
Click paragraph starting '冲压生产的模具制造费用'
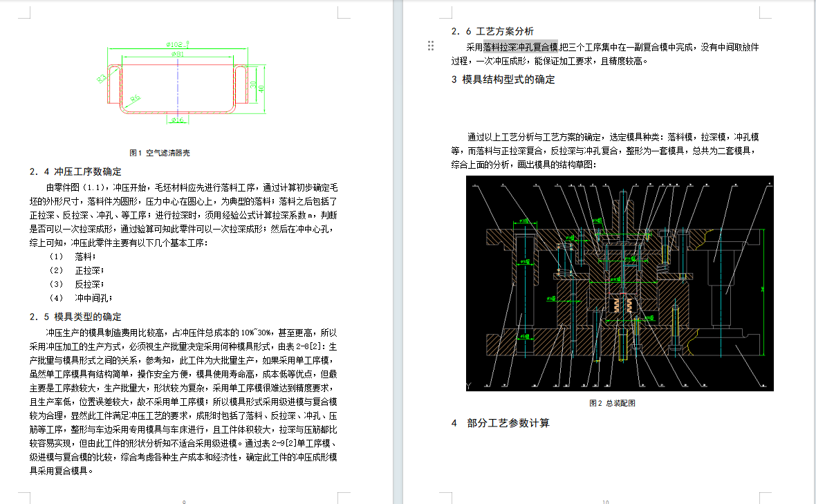[x=184, y=402]
